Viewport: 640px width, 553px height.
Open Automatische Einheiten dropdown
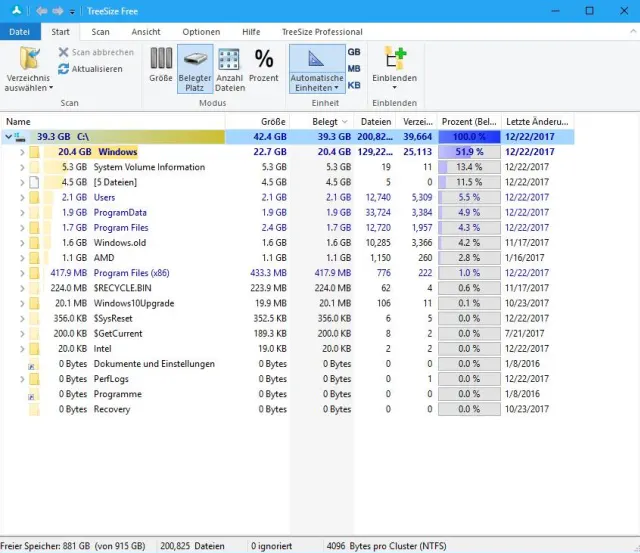click(316, 83)
